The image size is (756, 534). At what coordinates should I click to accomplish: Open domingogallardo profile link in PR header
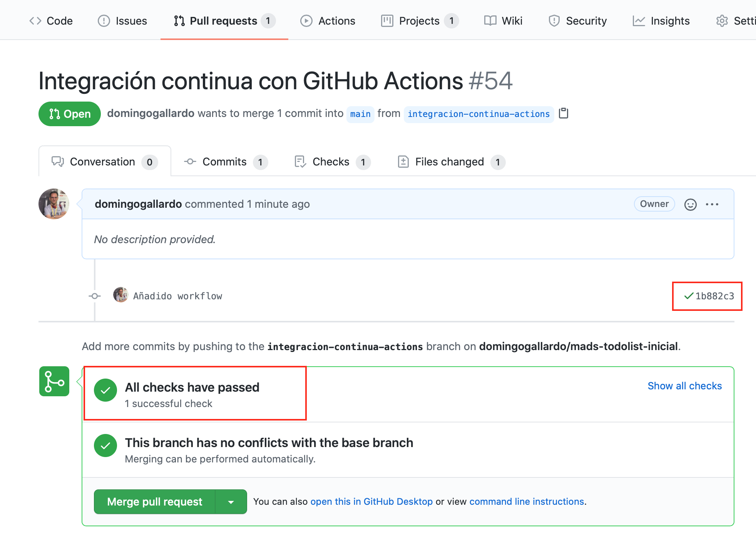[x=151, y=113]
